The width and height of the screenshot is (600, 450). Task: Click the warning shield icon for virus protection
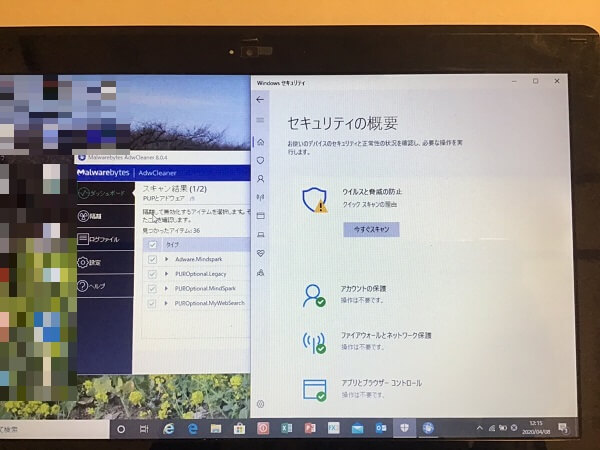pos(315,200)
